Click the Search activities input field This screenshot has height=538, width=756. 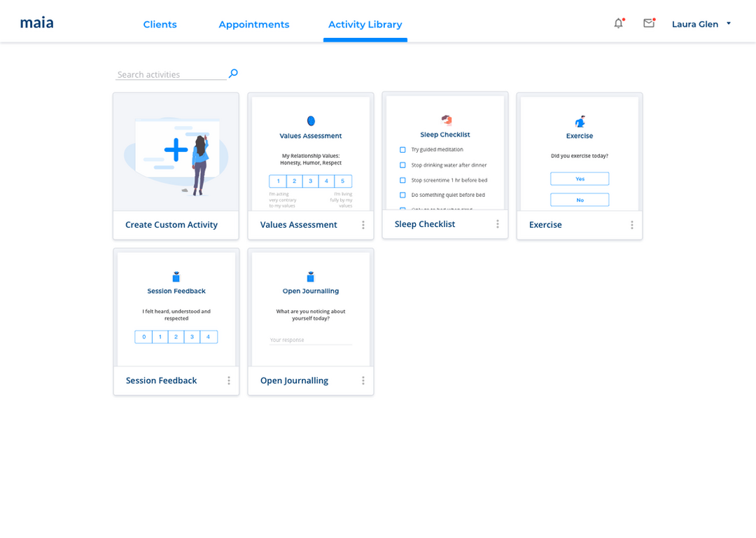pos(170,74)
